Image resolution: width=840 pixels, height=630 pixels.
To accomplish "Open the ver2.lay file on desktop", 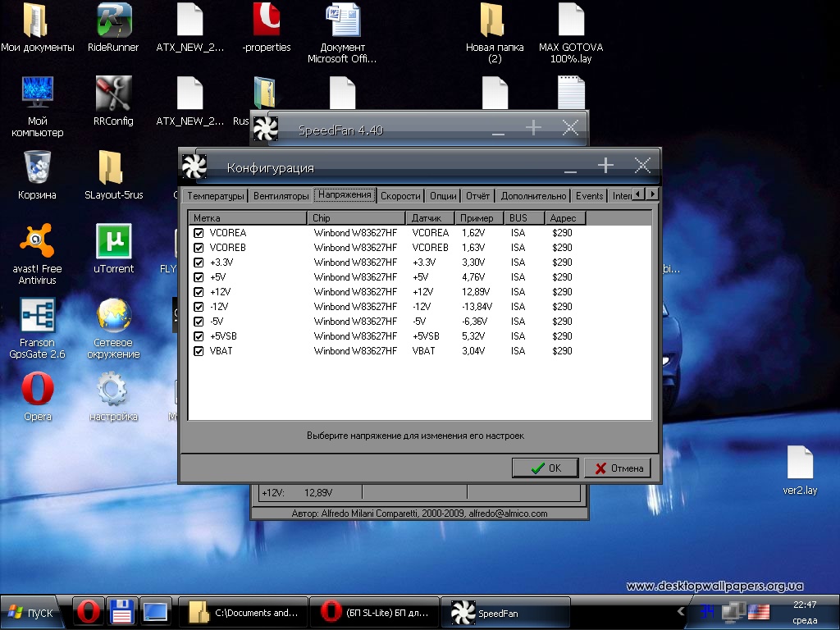I will point(800,463).
